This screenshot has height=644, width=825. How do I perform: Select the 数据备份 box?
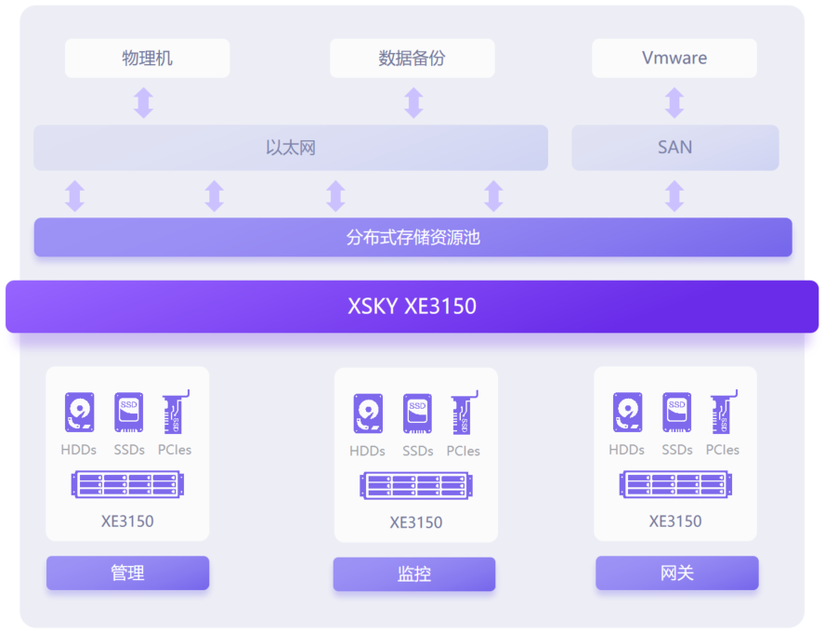[x=412, y=58]
